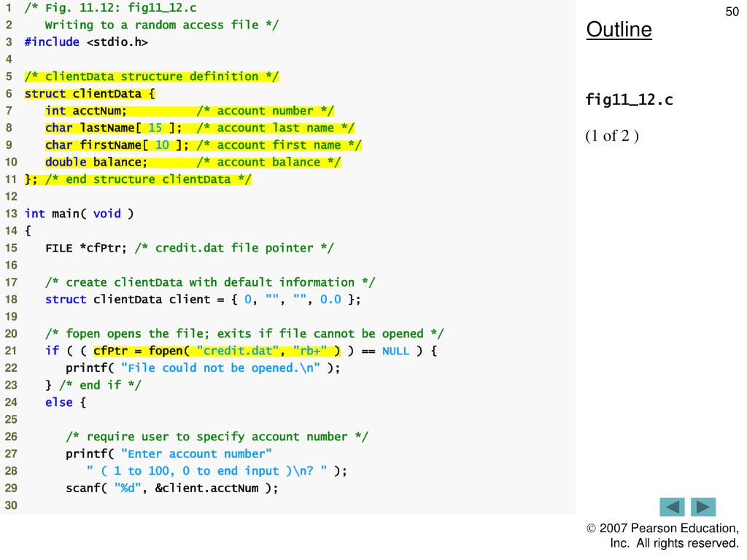Click the "( 1 to 100, 0 to end input )" string
Screen dimensions: 747x560
click(x=206, y=470)
